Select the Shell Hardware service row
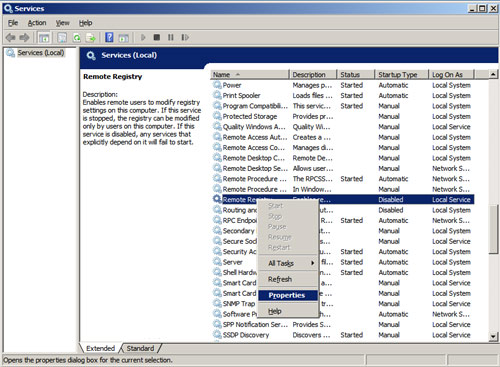This screenshot has height=367, width=500. coord(343,272)
